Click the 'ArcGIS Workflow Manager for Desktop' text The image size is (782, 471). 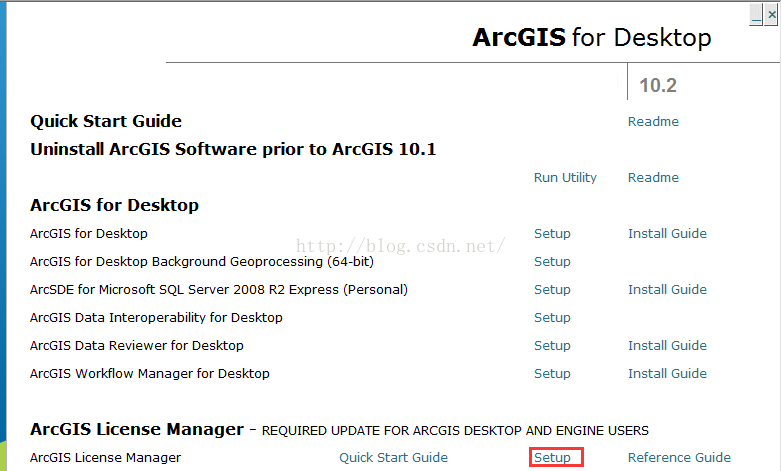point(150,374)
